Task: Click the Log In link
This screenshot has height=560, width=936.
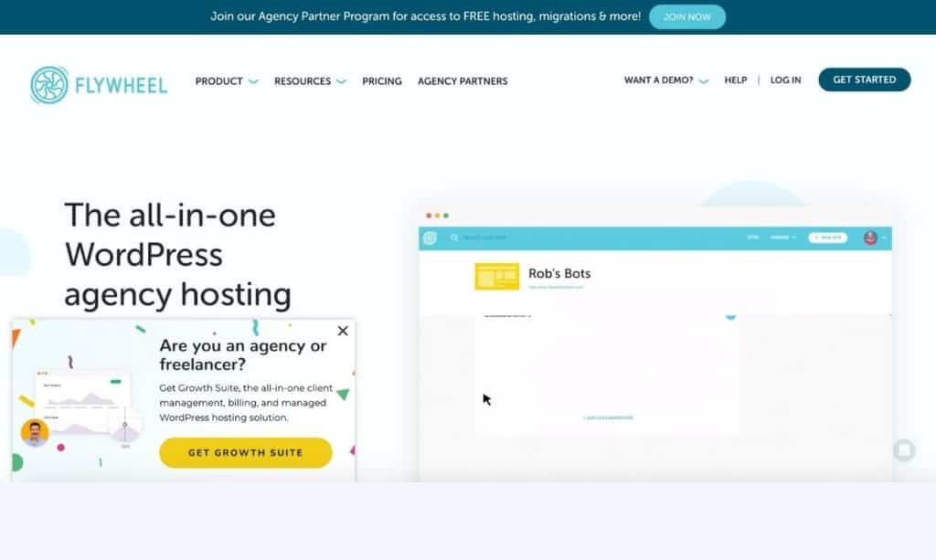Action: click(785, 79)
